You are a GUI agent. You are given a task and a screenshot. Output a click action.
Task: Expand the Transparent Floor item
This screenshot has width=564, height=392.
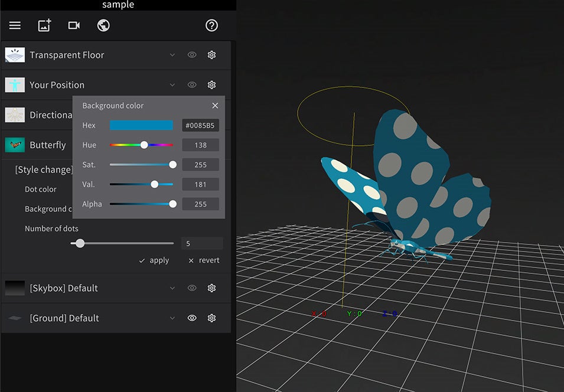tap(172, 55)
